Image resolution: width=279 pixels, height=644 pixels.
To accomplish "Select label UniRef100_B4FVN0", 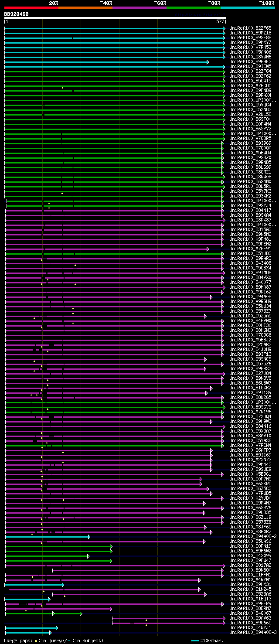I will (250, 321).
